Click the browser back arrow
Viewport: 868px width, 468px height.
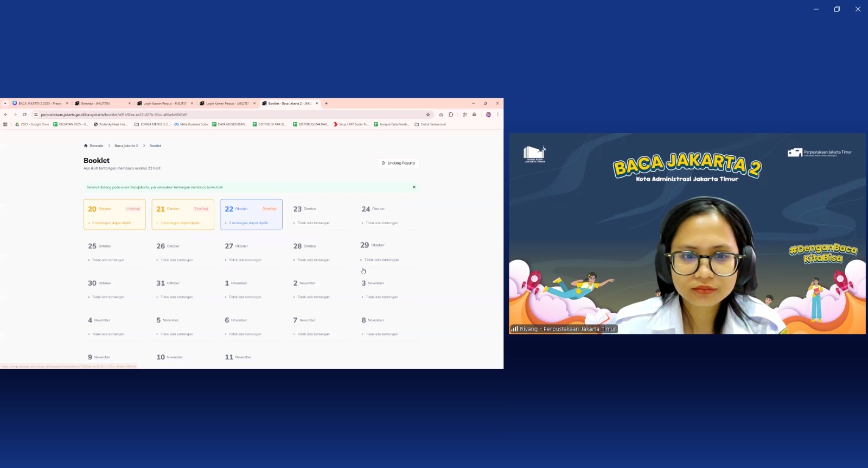(x=6, y=115)
